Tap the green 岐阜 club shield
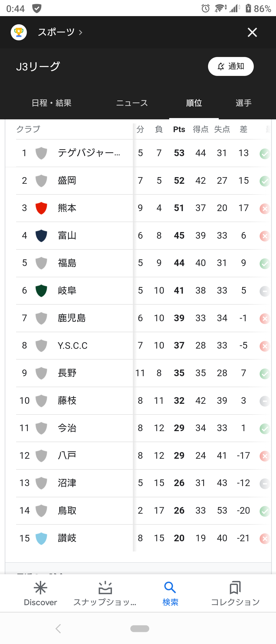276x644 pixels. 41,291
